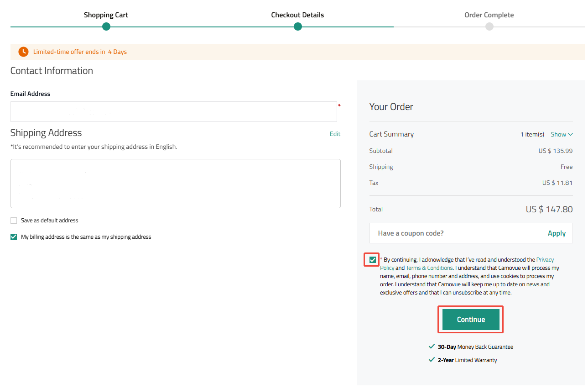Enable Save as default address checkbox
The image size is (588, 389).
pos(14,221)
